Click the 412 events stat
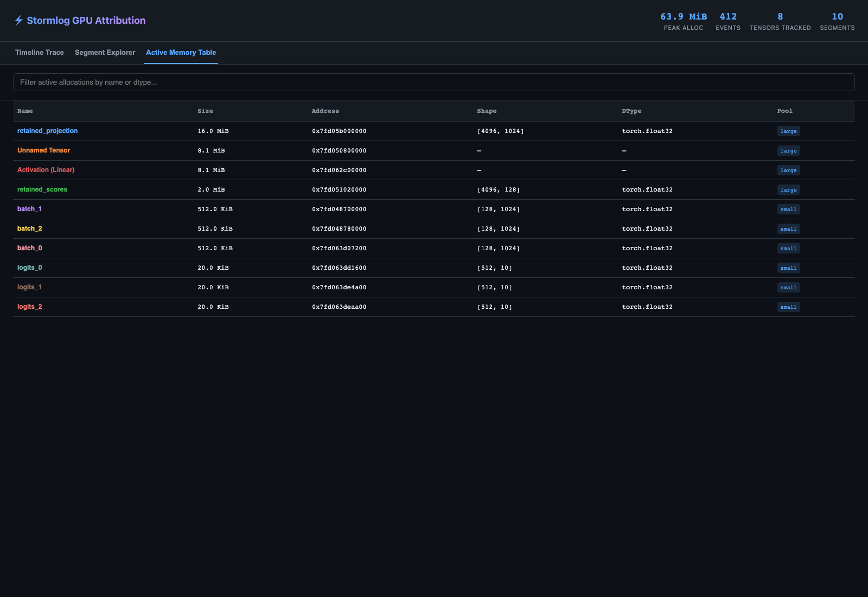 tap(728, 22)
